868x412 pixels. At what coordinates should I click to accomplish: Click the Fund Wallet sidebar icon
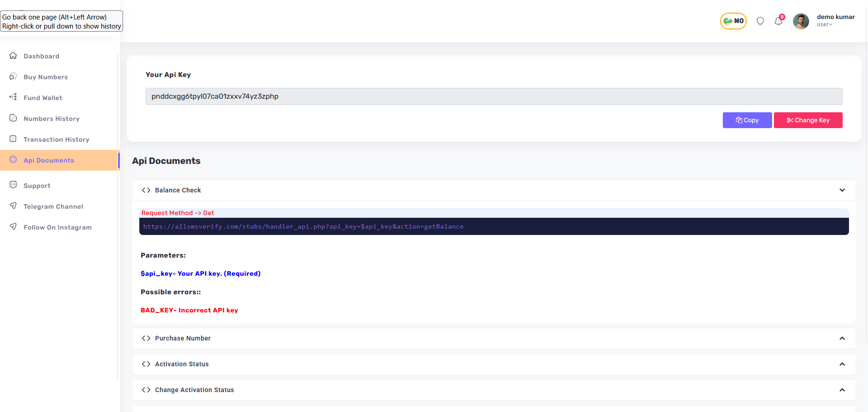click(x=13, y=97)
